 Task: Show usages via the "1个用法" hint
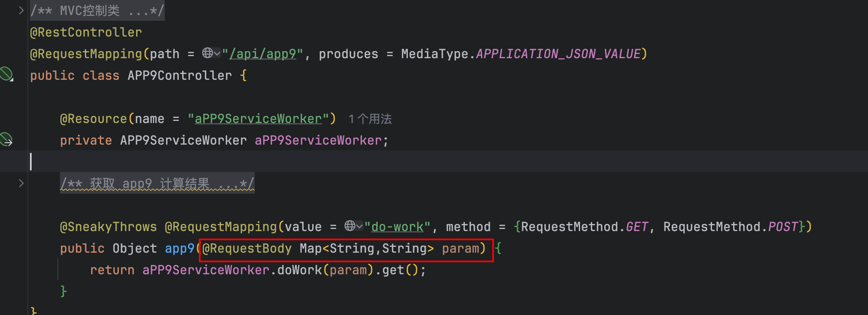[x=370, y=119]
